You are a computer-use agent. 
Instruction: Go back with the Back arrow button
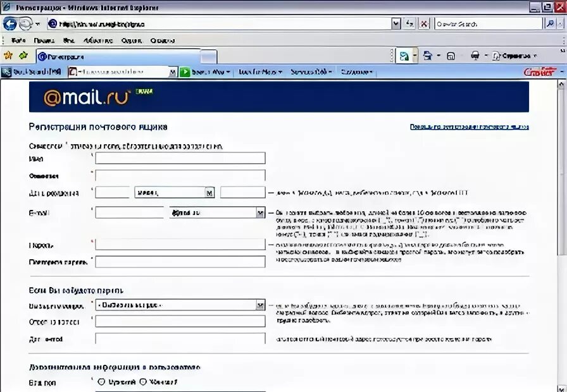coord(9,24)
